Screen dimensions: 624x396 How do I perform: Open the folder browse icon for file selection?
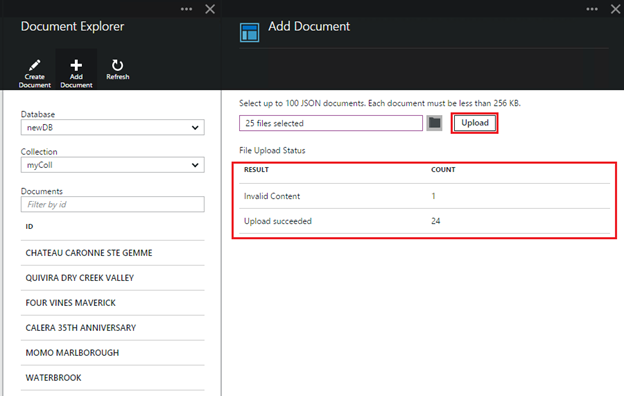coord(434,123)
